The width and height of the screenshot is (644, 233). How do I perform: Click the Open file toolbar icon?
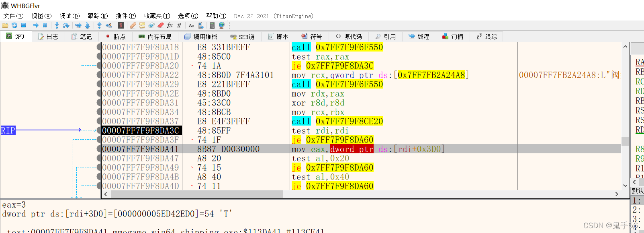point(5,25)
